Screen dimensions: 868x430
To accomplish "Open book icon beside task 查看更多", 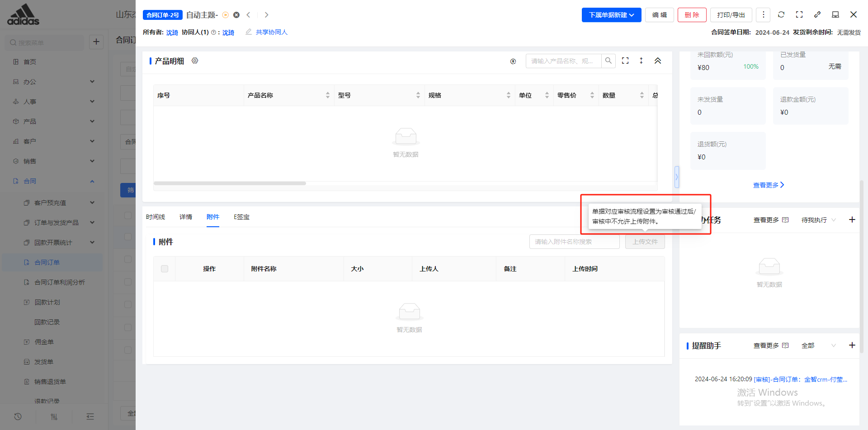I will click(x=785, y=220).
